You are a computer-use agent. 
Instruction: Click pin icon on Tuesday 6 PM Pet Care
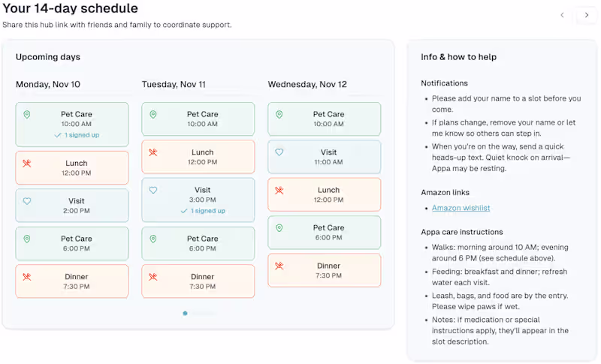[153, 239]
